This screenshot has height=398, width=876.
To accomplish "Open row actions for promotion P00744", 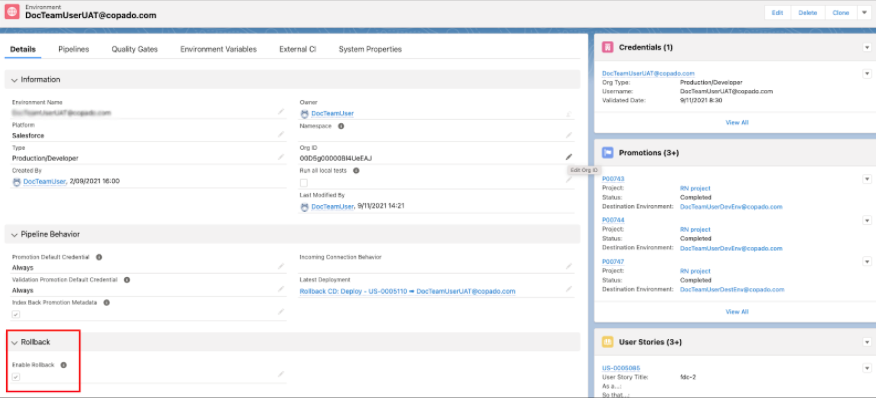I will (x=867, y=221).
